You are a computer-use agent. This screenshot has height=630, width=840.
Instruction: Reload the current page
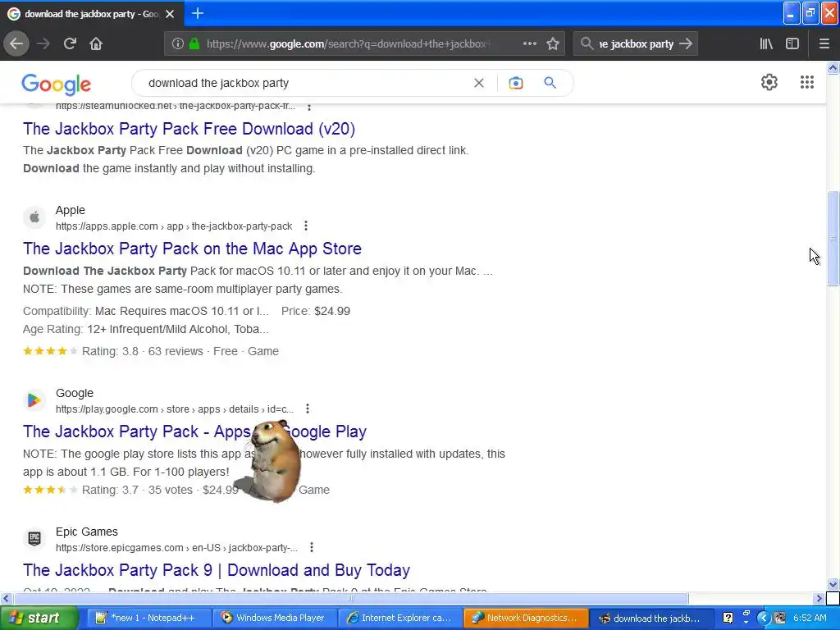70,43
